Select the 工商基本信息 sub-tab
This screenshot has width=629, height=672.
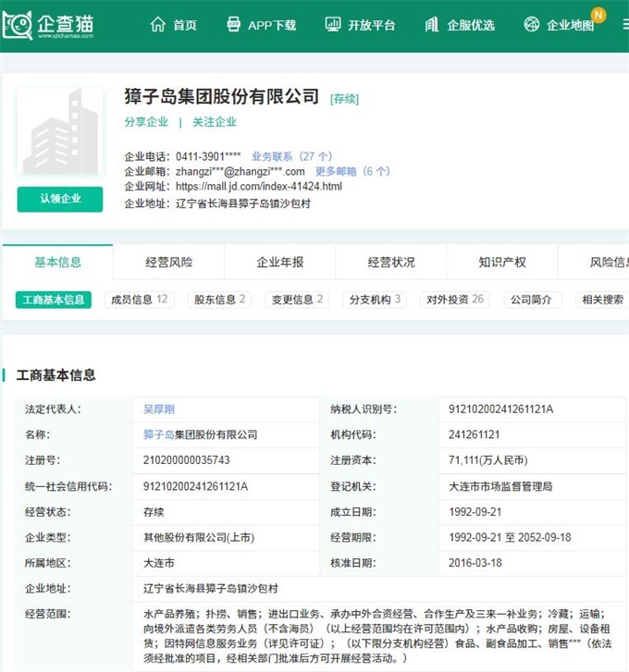[53, 299]
